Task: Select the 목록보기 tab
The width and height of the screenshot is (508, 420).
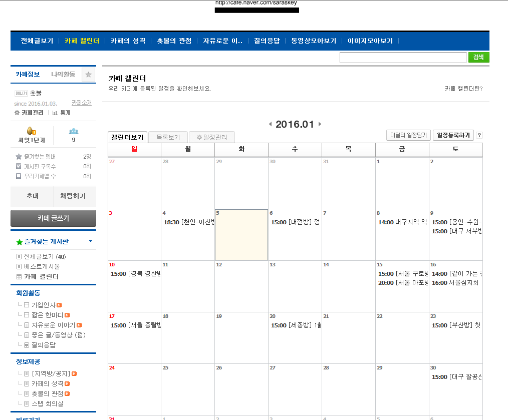Action: click(x=168, y=137)
